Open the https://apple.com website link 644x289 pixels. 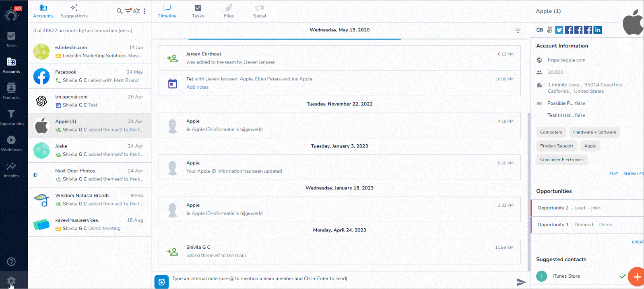coord(566,60)
